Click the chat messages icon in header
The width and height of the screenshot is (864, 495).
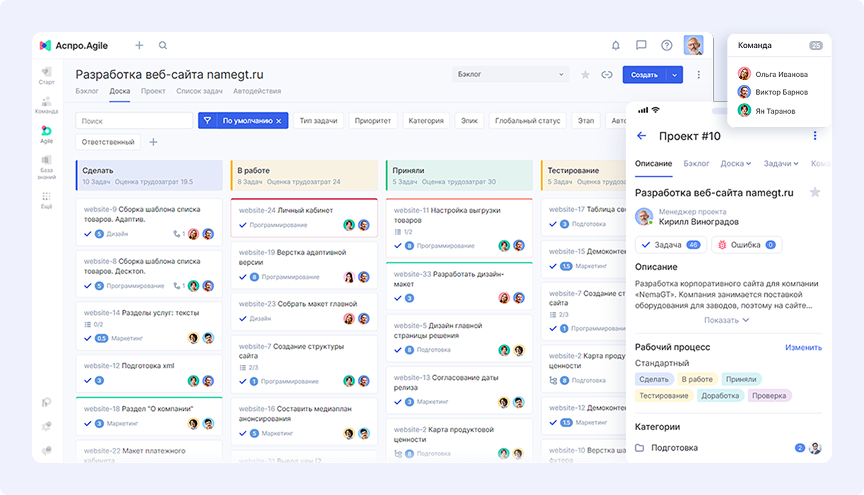click(641, 45)
